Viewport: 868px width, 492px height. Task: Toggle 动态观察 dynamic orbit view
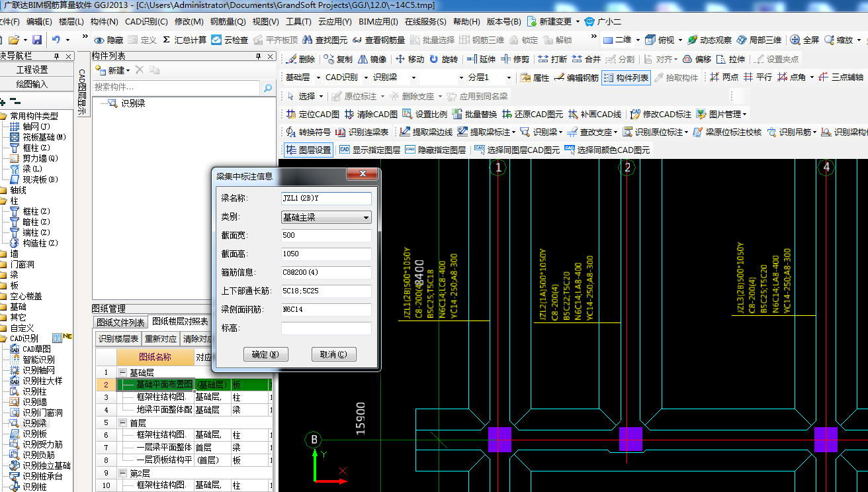pos(709,40)
